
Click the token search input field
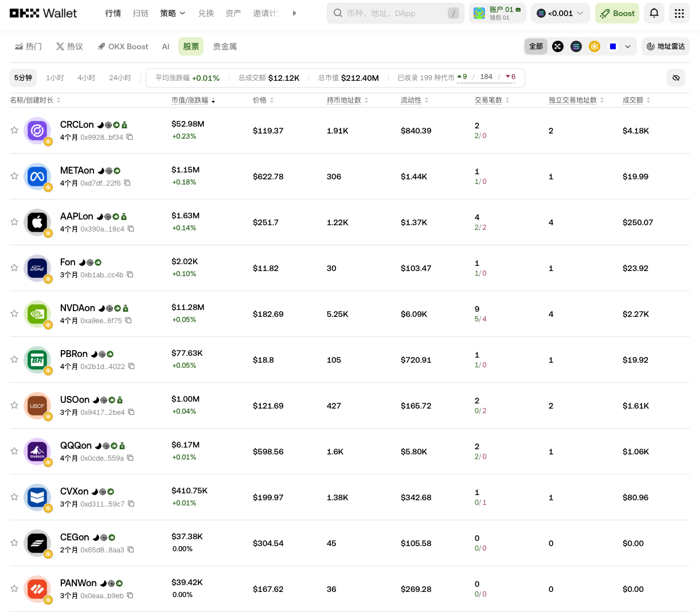point(396,13)
